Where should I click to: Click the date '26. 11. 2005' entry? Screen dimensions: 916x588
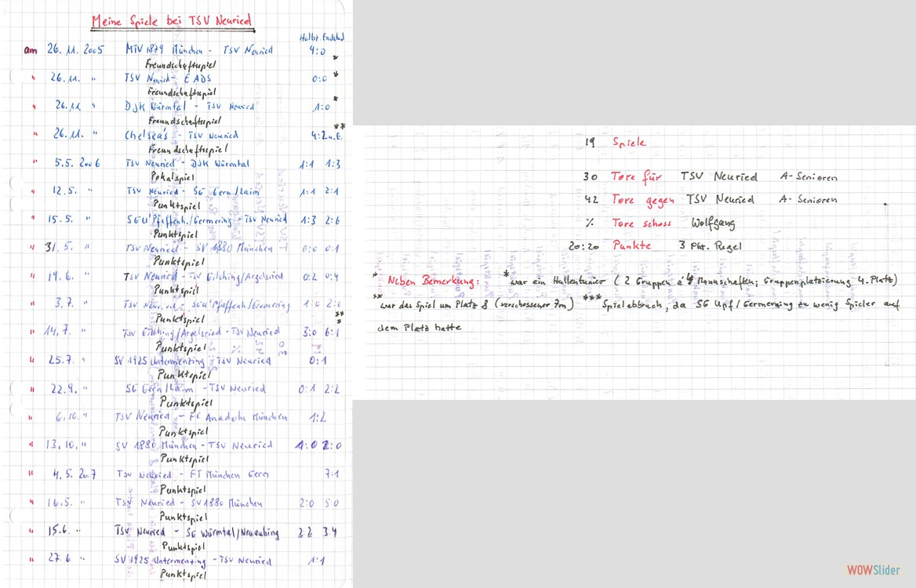click(x=75, y=49)
